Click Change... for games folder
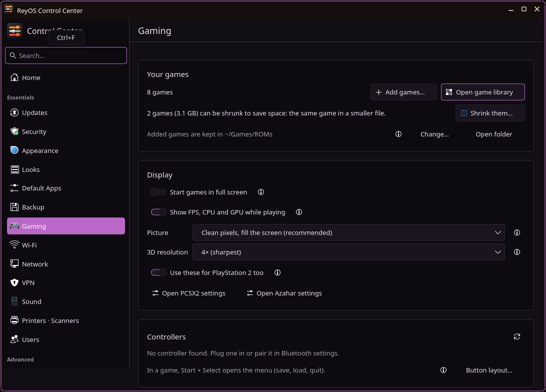 434,134
